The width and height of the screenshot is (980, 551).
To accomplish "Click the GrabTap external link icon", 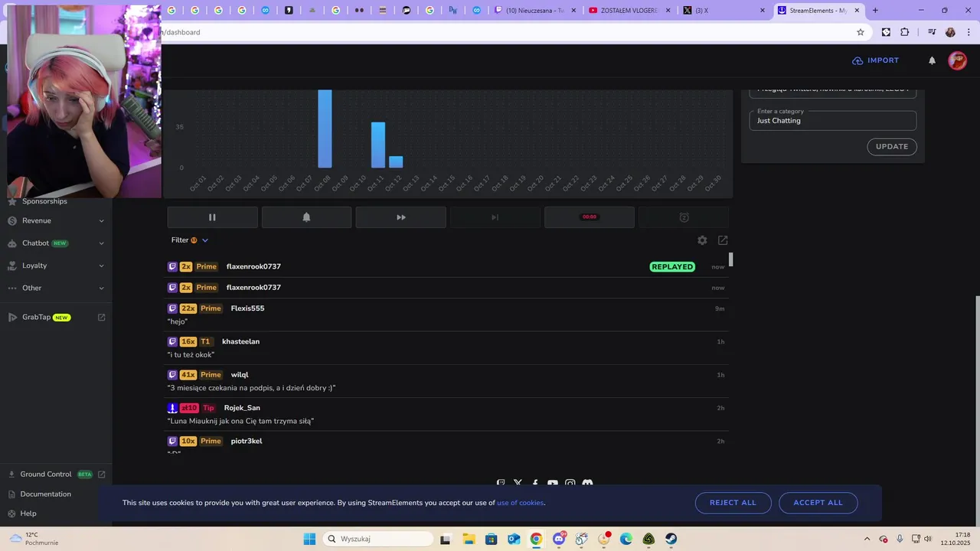I will click(x=101, y=317).
